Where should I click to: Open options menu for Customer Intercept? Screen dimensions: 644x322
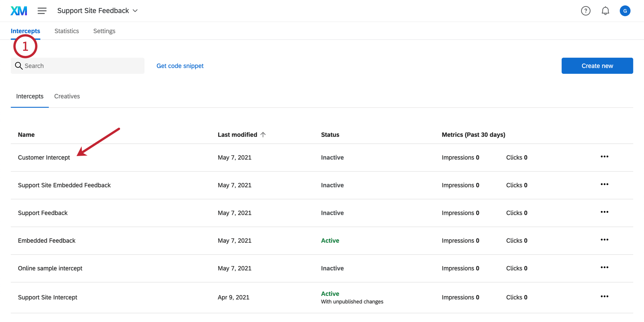[x=604, y=157]
